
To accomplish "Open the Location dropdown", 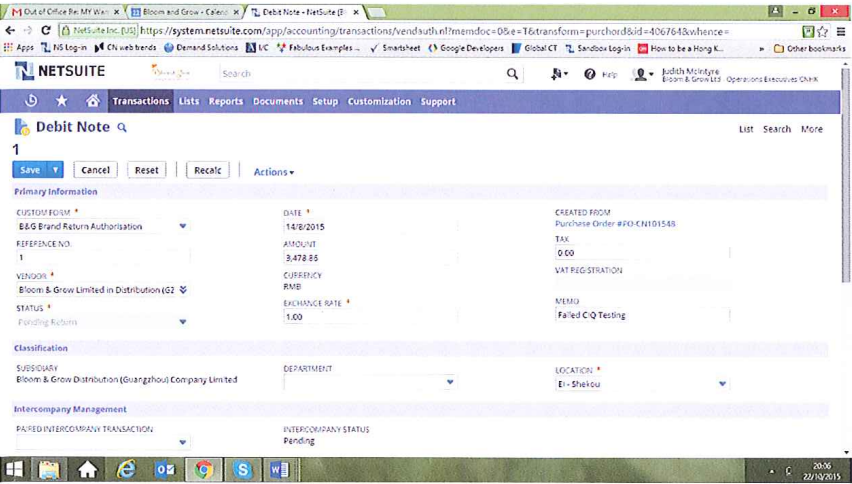I will 722,384.
